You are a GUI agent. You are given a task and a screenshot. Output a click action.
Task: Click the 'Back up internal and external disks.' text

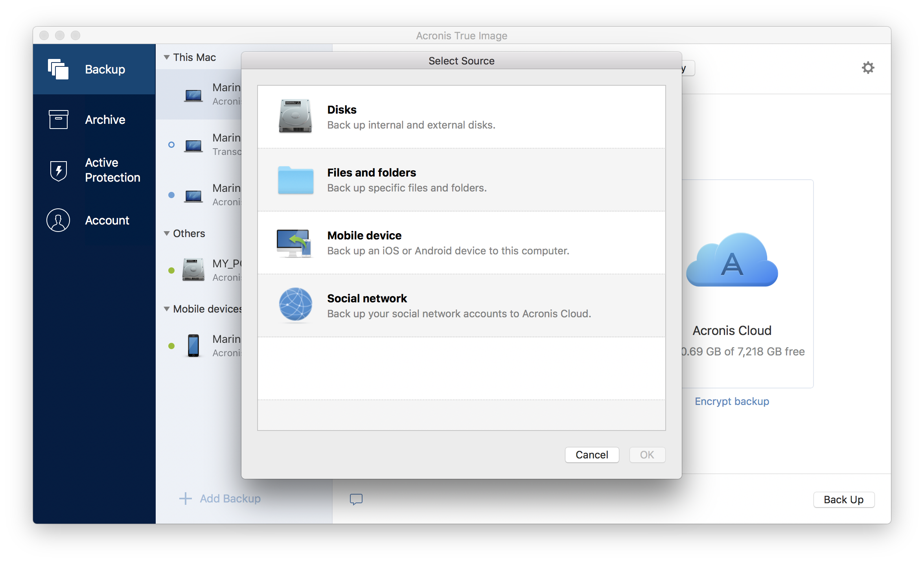[x=411, y=125]
